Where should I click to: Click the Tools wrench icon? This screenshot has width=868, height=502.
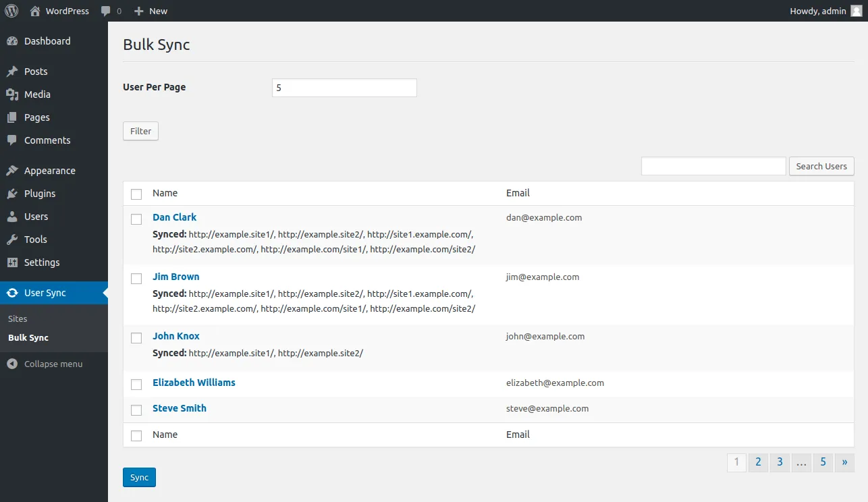tap(12, 240)
